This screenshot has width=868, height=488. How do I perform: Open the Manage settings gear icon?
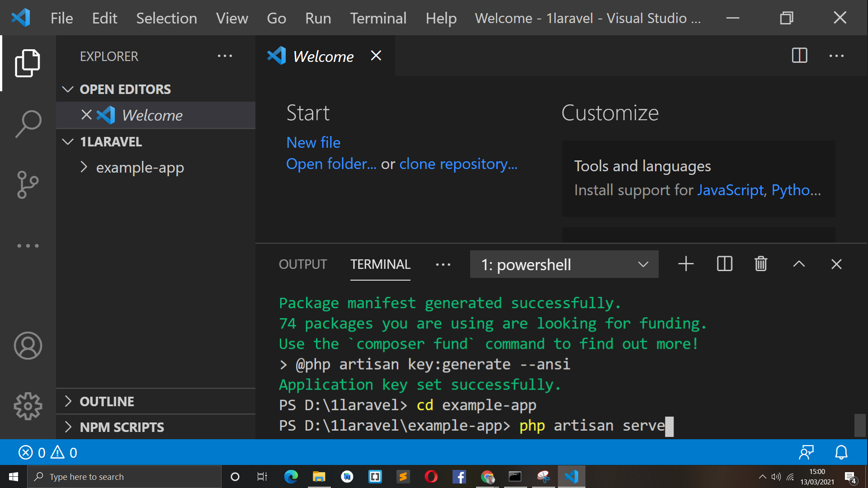coord(28,406)
